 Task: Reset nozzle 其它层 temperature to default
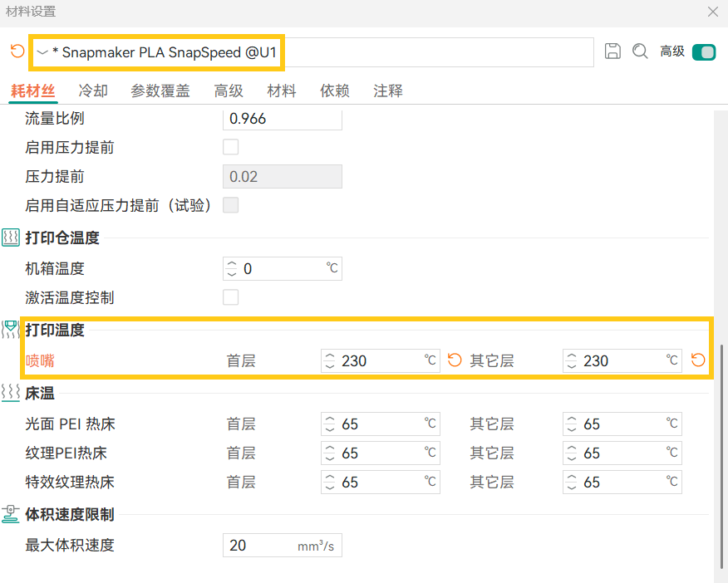point(698,360)
